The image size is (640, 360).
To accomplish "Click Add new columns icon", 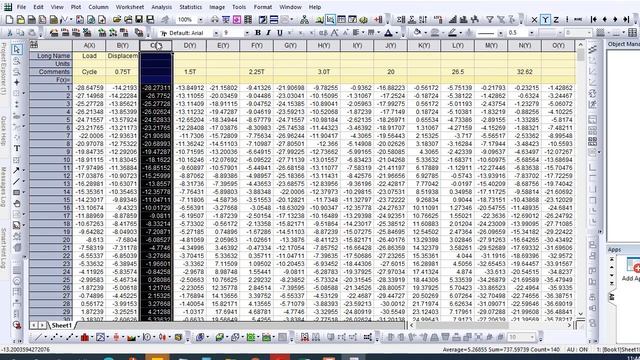I will (378, 20).
